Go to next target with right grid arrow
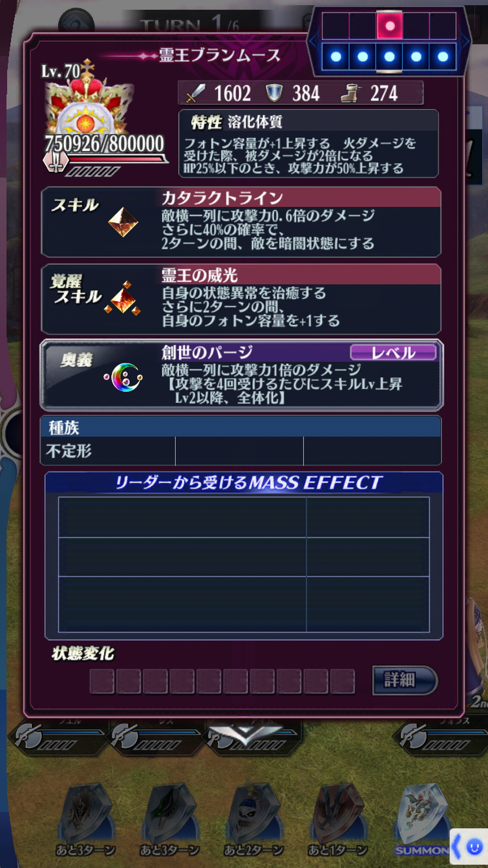Screen dimensions: 488x868 pos(464,41)
